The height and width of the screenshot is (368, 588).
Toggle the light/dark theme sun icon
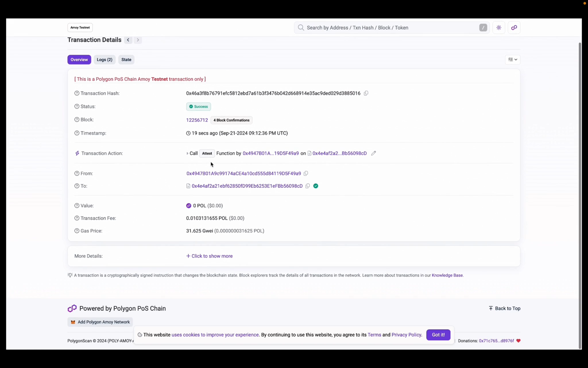[x=499, y=28]
